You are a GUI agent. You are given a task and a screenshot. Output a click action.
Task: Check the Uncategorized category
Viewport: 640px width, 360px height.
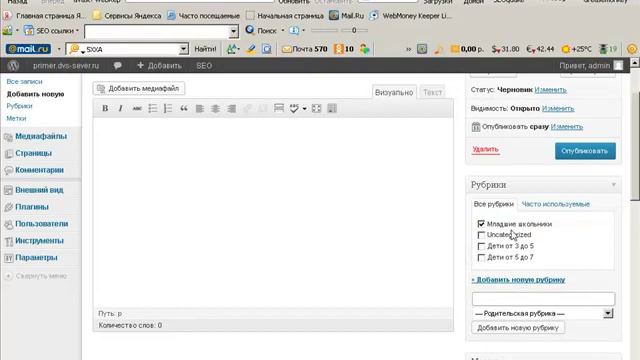pos(481,235)
